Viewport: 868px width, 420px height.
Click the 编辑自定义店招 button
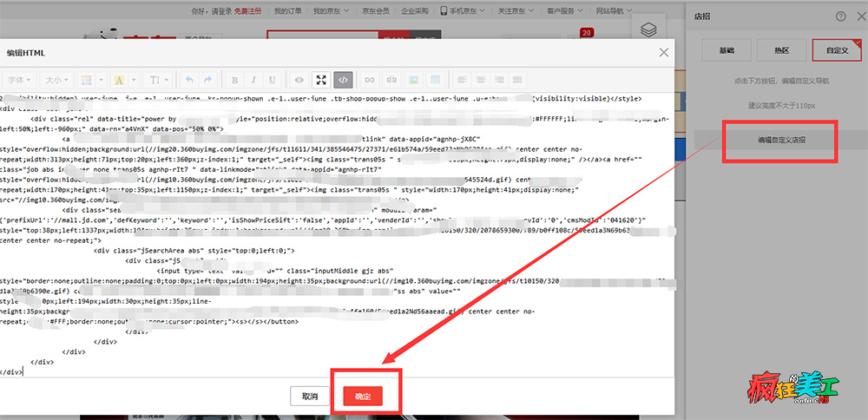tap(781, 140)
